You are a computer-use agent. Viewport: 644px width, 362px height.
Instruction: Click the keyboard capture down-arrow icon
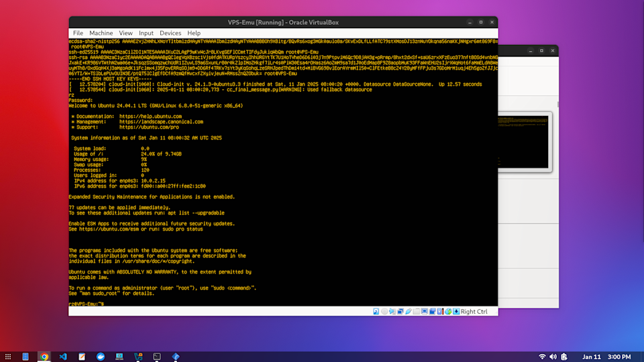tap(456, 312)
